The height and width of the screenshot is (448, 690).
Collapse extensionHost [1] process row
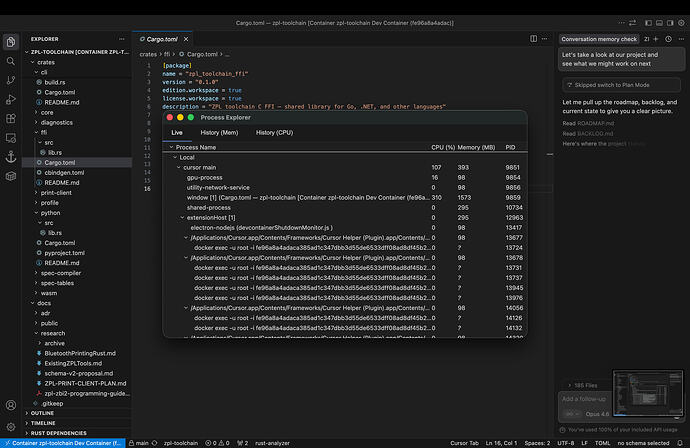pyautogui.click(x=182, y=218)
